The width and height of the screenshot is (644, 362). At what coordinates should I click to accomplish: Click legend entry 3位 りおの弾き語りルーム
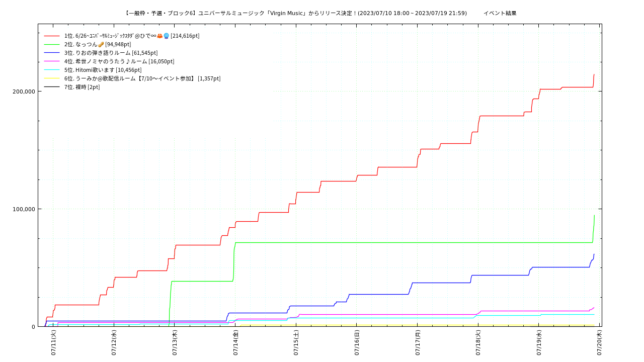click(x=111, y=53)
